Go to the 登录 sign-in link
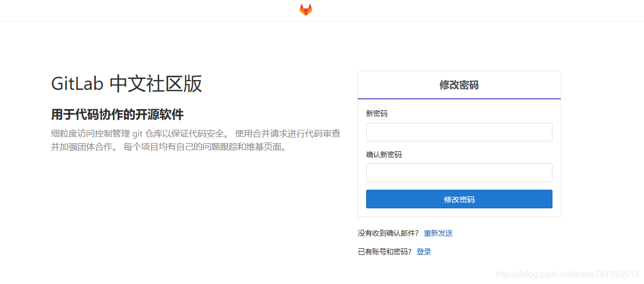Image resolution: width=644 pixels, height=284 pixels. 424,252
